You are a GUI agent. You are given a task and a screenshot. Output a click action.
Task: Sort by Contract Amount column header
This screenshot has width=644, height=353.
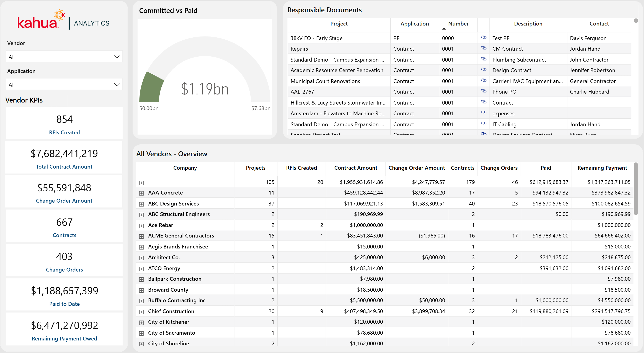[x=356, y=168]
